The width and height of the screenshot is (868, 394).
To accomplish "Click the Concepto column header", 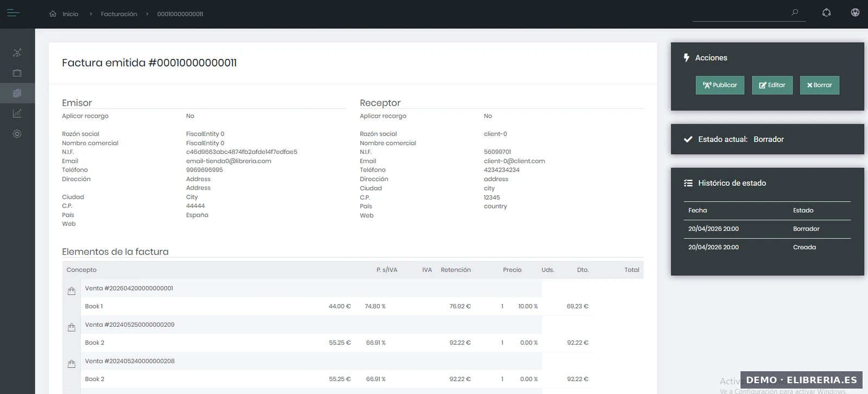I will 81,270.
